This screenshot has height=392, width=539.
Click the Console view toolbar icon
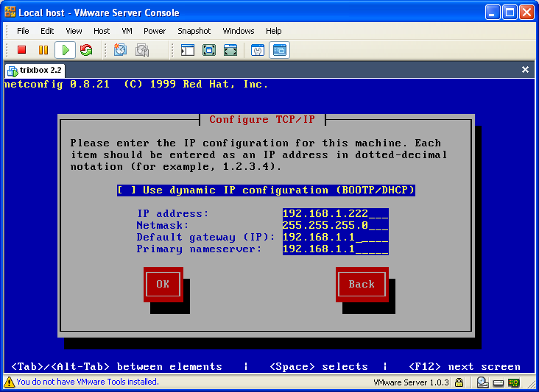[x=280, y=50]
